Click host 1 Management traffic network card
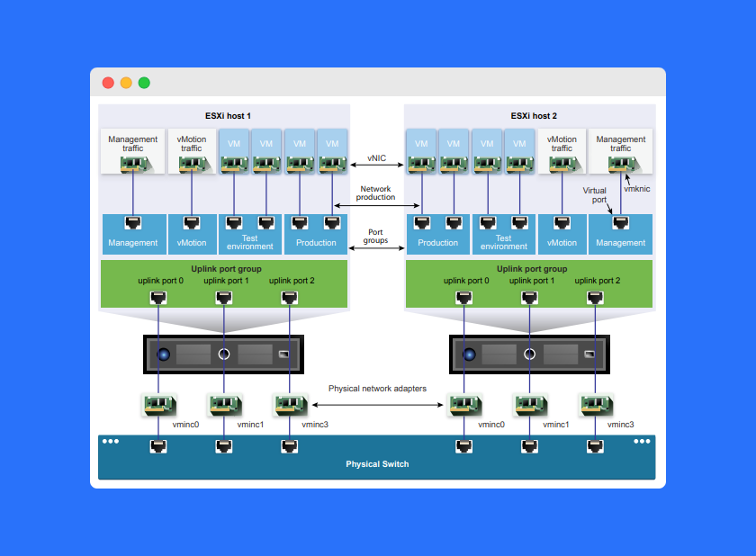The image size is (756, 556). tap(133, 164)
